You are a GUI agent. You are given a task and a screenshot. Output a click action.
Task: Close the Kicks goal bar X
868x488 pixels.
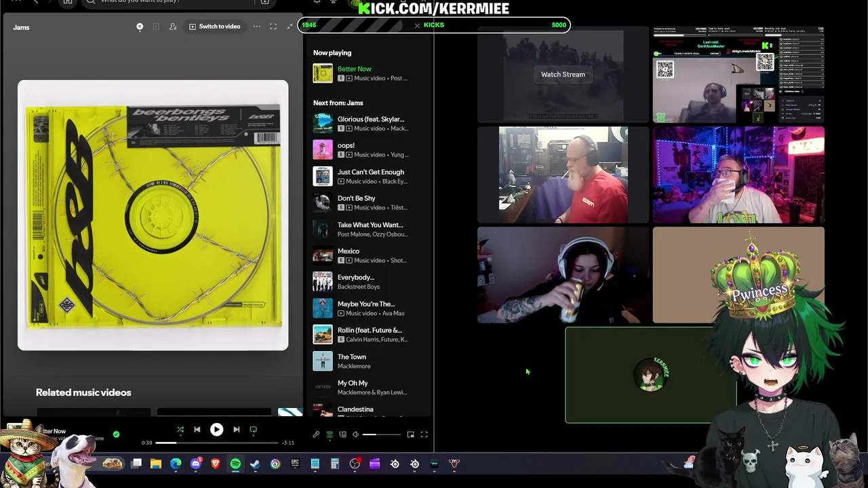tap(417, 25)
